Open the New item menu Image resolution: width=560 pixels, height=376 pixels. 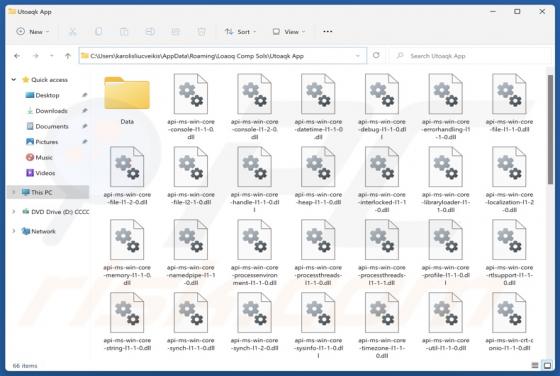(33, 32)
